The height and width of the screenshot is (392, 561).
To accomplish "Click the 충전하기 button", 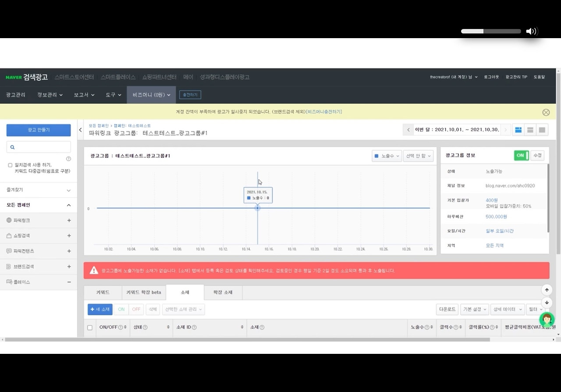I will (x=190, y=95).
